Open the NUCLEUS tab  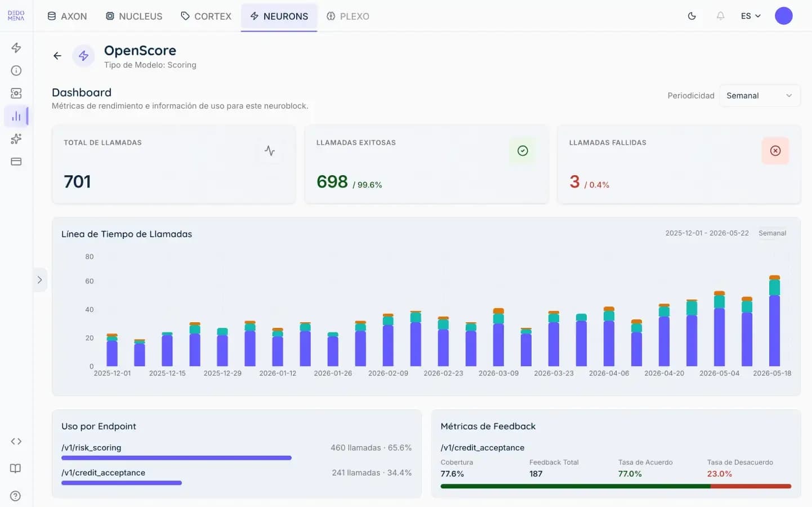pyautogui.click(x=134, y=16)
